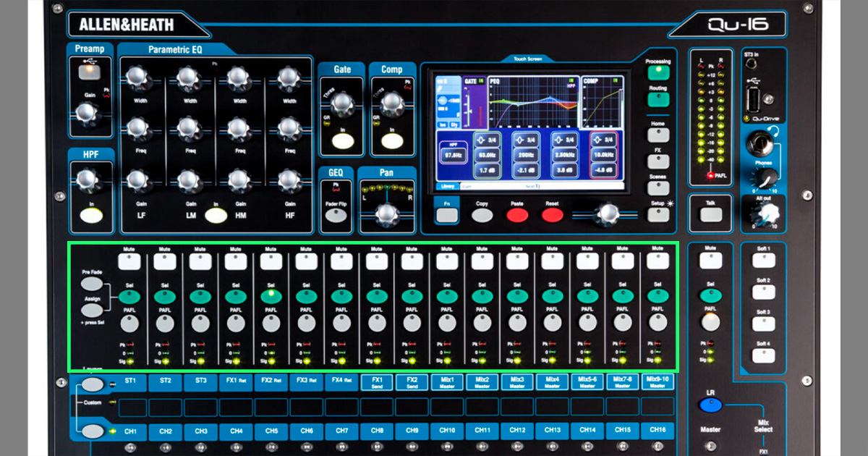Toggle the Comp In switch
Viewport: 868px width, 456px height.
tap(391, 141)
